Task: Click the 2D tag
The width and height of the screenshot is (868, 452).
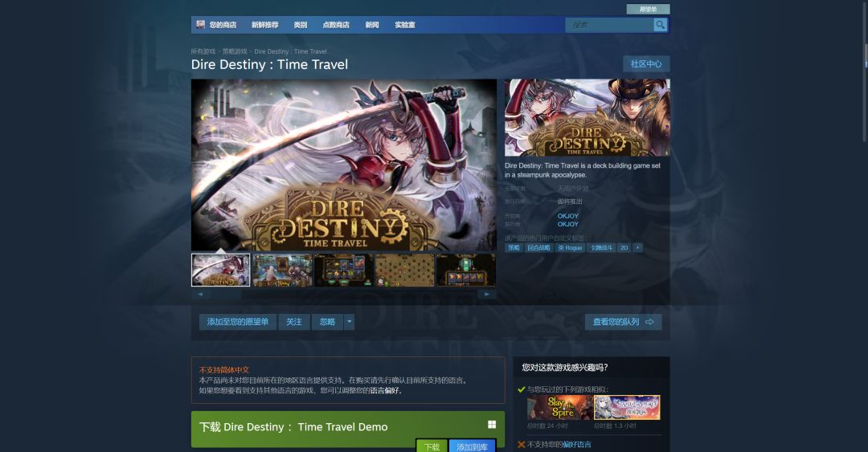Action: (624, 248)
